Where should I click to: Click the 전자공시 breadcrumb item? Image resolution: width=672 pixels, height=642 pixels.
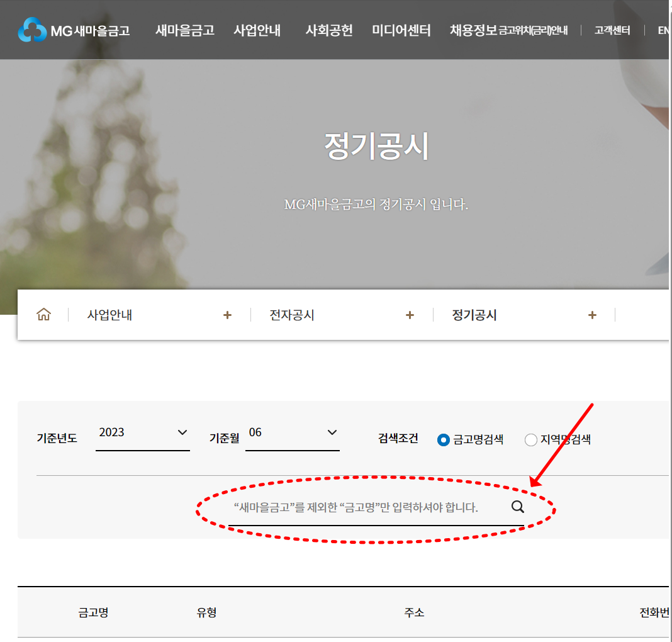click(292, 315)
